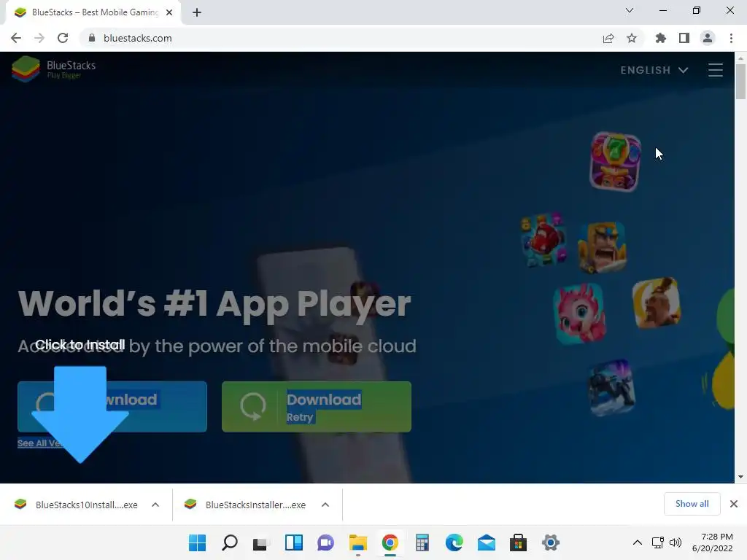Expand the ENGLISH language dropdown
The image size is (747, 560).
654,70
